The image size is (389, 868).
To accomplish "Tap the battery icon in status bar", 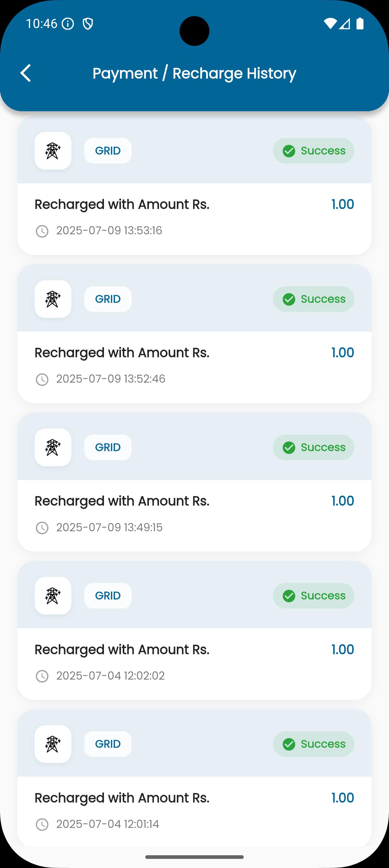I will click(x=360, y=24).
